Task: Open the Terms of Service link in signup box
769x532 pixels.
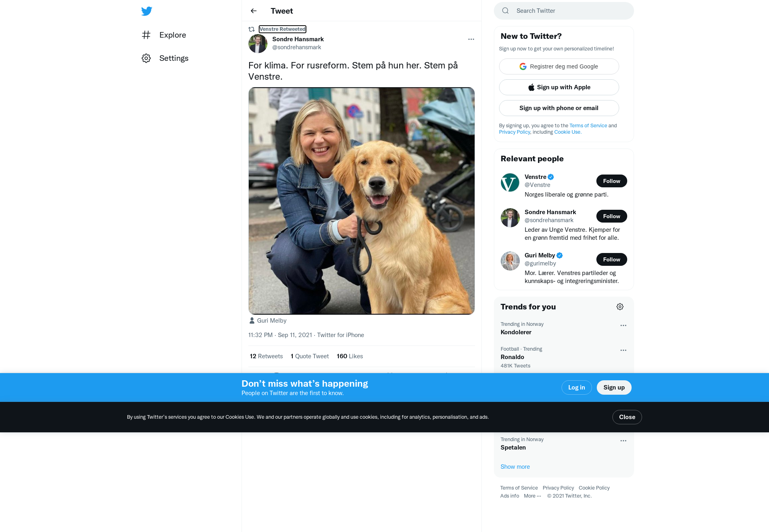Action: [588, 126]
